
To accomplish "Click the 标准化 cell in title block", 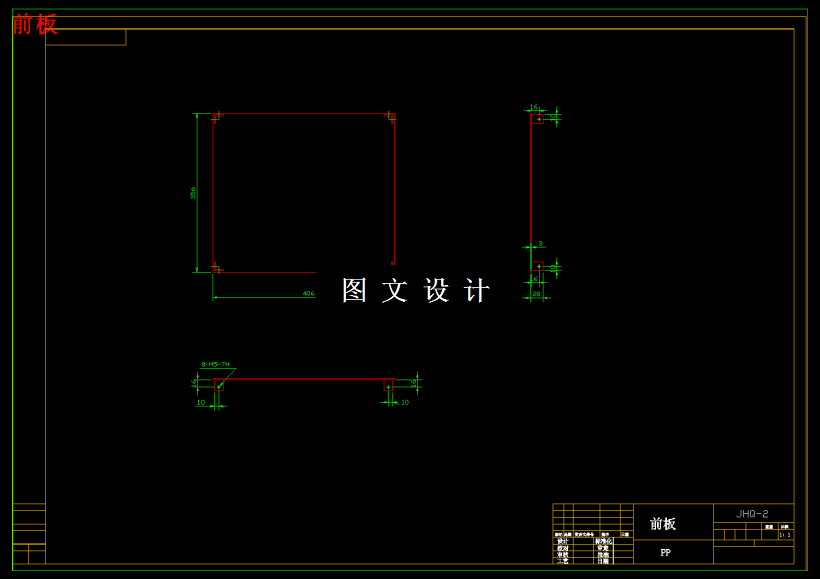I will point(603,541).
